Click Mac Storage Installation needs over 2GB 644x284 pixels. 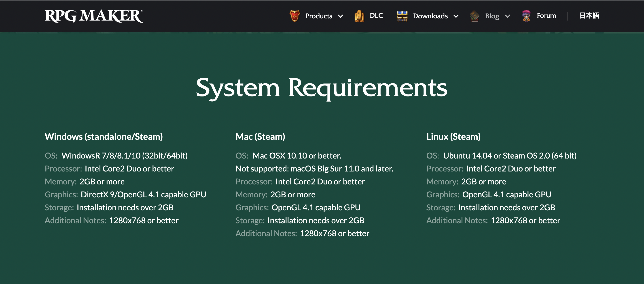coord(300,221)
